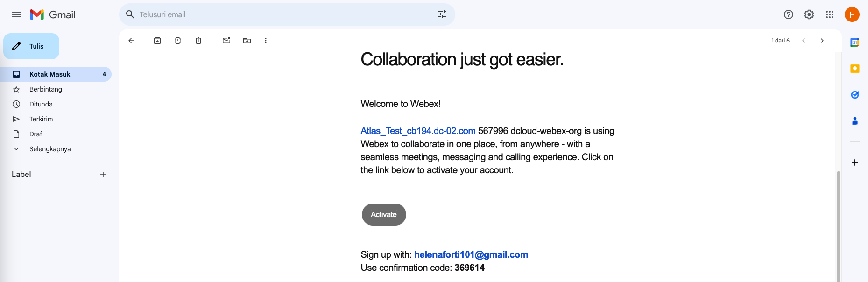Click the Telusuri email search field
This screenshot has height=282, width=868.
pos(280,14)
